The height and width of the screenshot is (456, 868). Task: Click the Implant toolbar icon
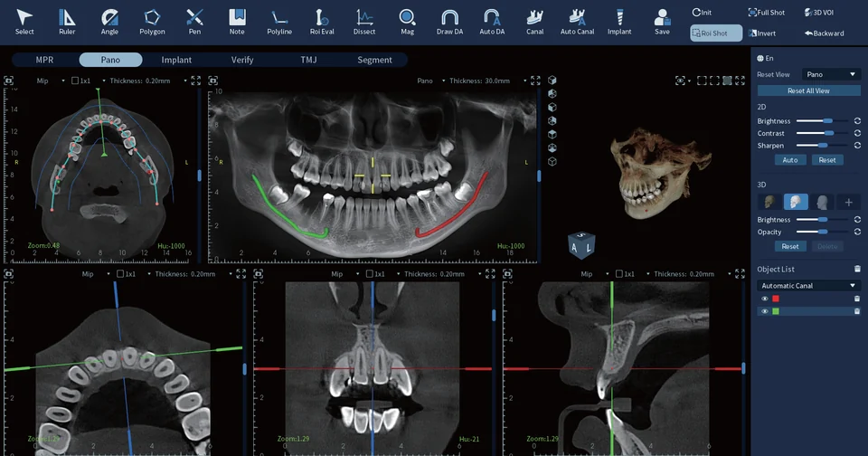(619, 22)
